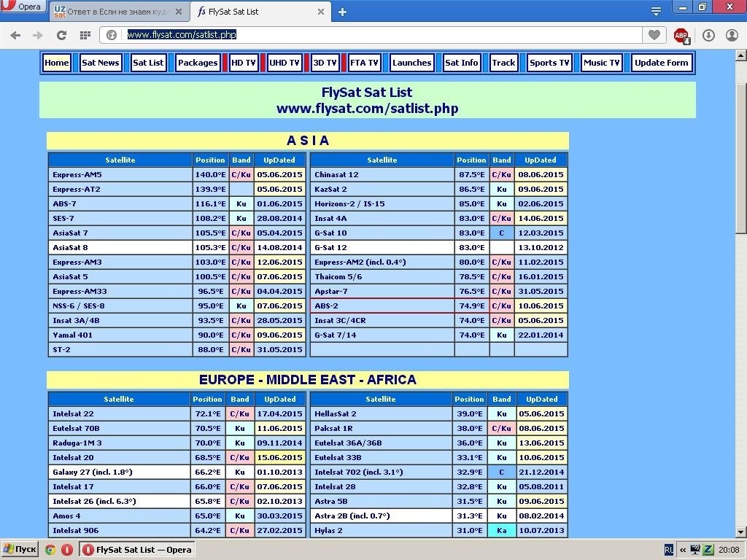Screen dimensions: 747x560
Task: Open the Intelsat 22 satellite link
Action: tap(73, 414)
